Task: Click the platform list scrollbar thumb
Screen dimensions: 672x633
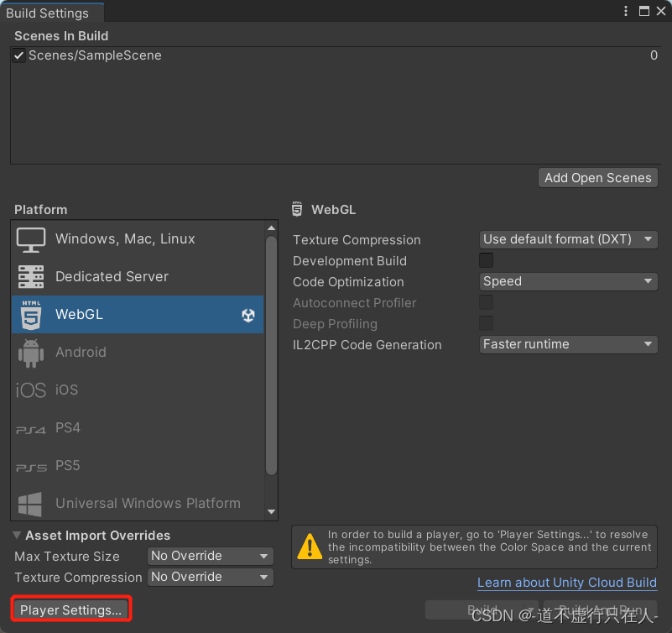Action: pyautogui.click(x=271, y=356)
